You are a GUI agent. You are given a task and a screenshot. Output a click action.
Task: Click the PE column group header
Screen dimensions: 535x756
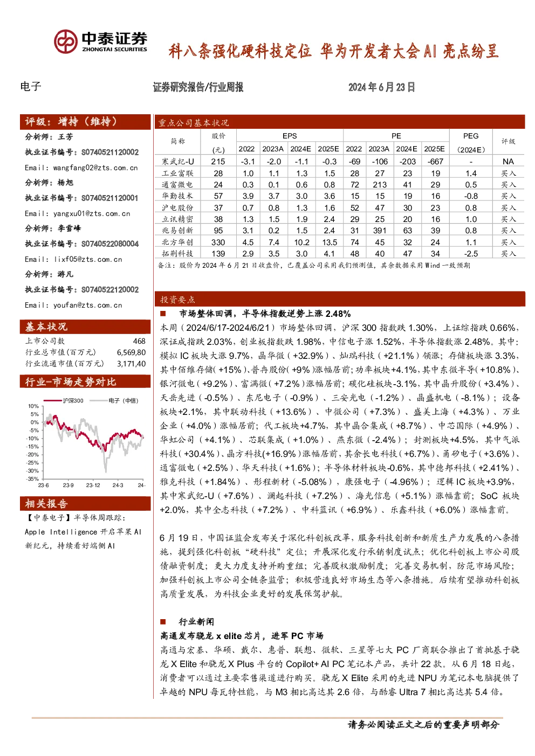tap(396, 136)
